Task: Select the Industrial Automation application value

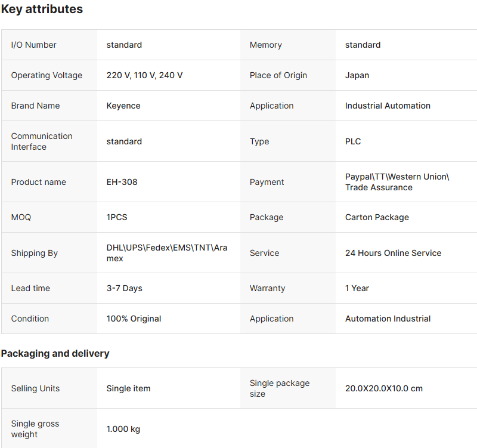Action: click(x=388, y=106)
